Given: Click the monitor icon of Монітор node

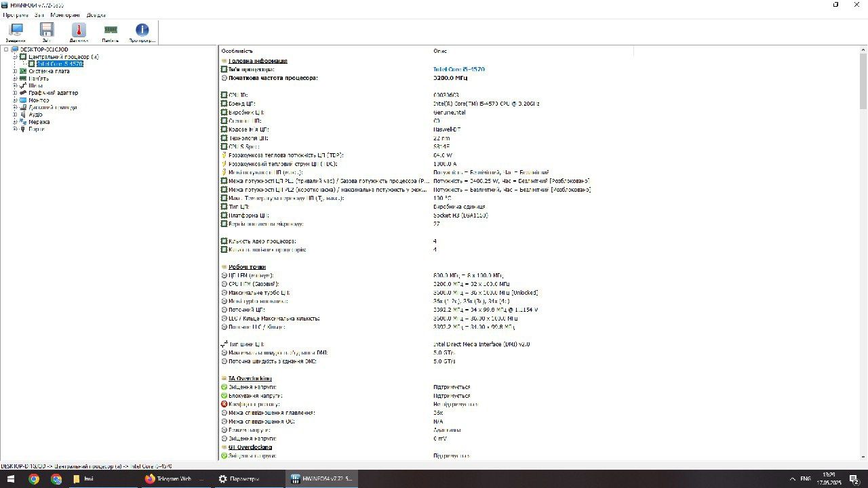Looking at the screenshot, I should click(x=23, y=100).
